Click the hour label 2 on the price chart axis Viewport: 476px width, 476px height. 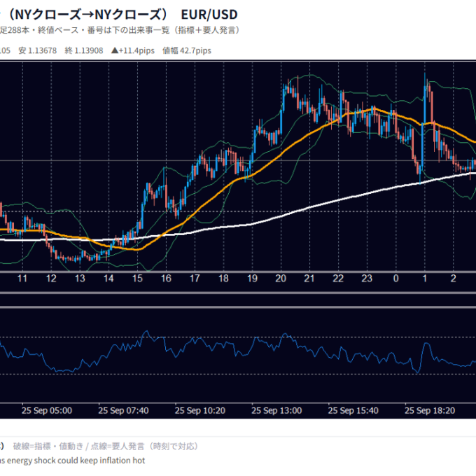(x=453, y=279)
